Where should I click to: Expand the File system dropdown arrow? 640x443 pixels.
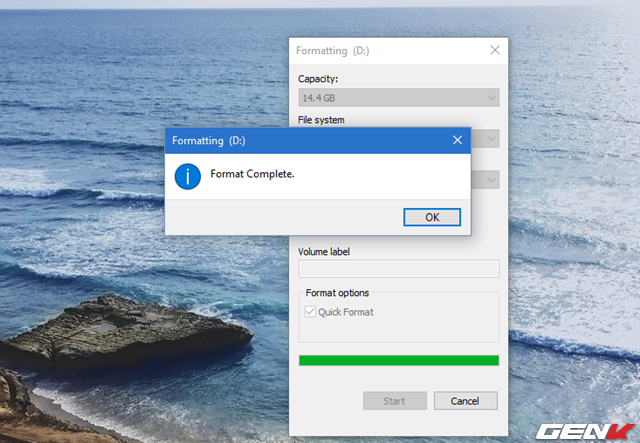[x=491, y=139]
